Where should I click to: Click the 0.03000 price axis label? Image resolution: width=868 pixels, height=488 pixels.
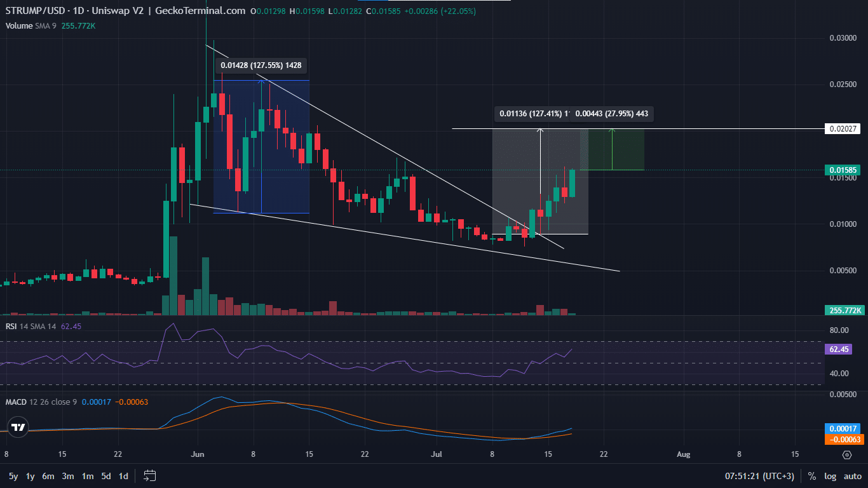tap(844, 38)
